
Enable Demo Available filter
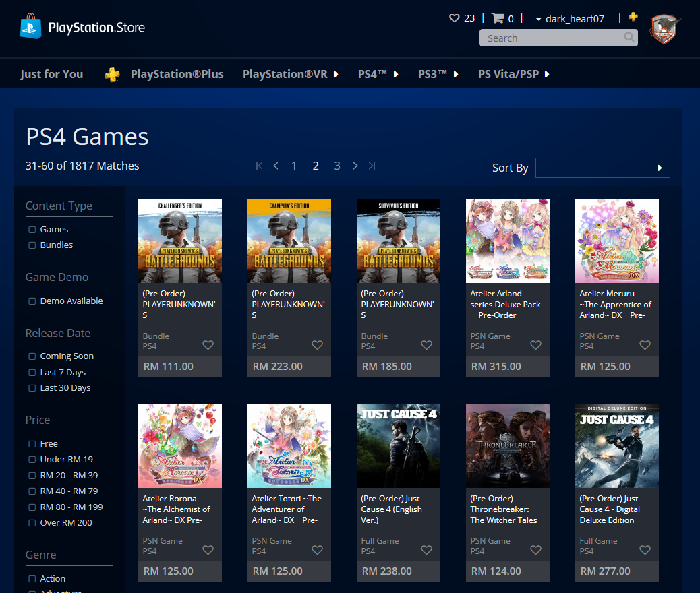tap(32, 301)
